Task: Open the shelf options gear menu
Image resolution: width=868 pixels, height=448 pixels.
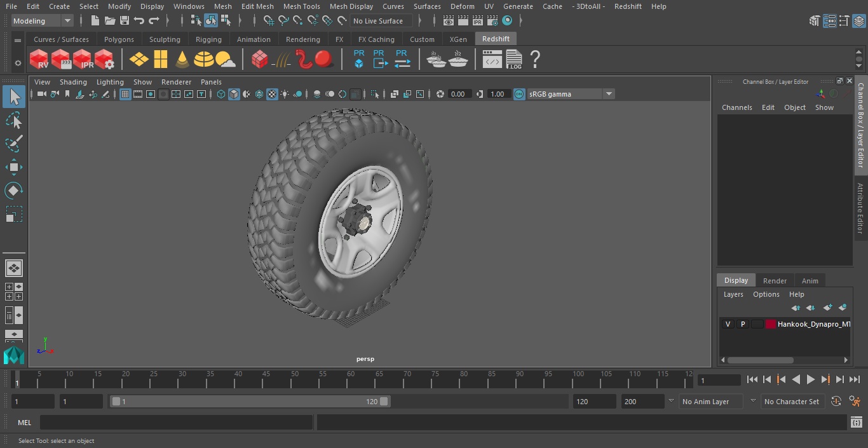Action: coord(18,63)
